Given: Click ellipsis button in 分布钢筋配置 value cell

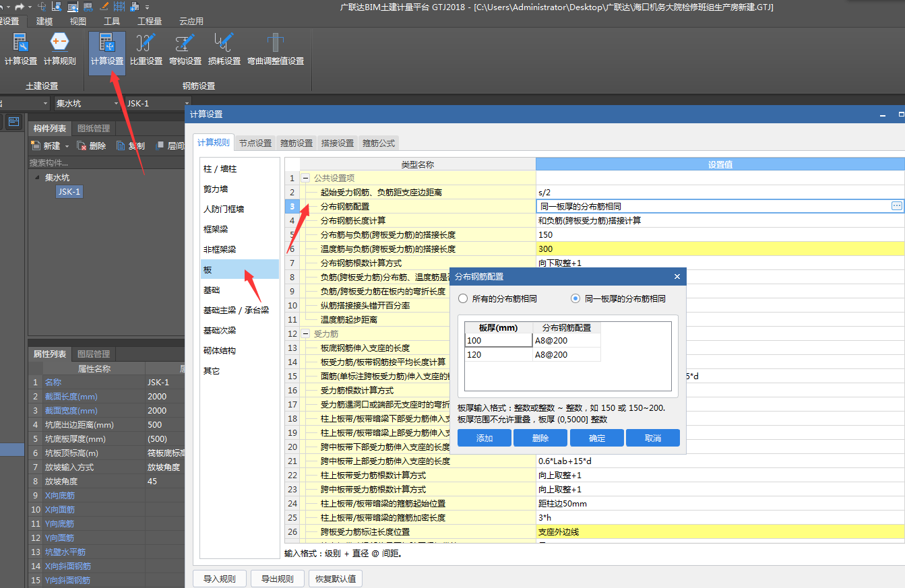Looking at the screenshot, I should pyautogui.click(x=896, y=206).
